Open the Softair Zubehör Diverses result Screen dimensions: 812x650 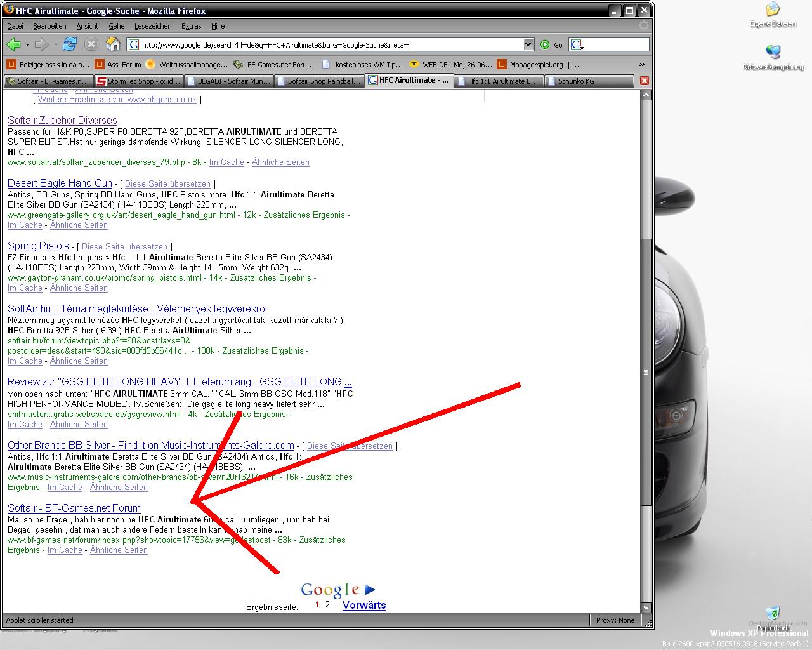tap(62, 120)
